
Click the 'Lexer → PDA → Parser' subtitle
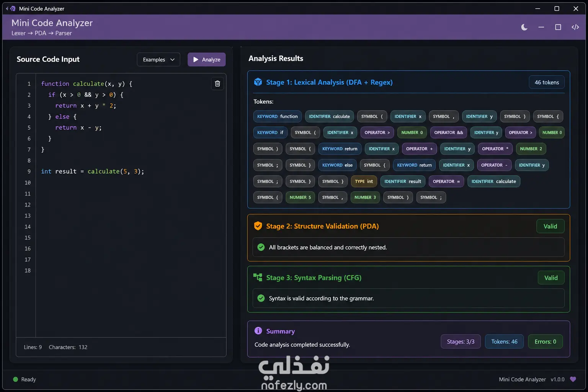click(x=42, y=33)
